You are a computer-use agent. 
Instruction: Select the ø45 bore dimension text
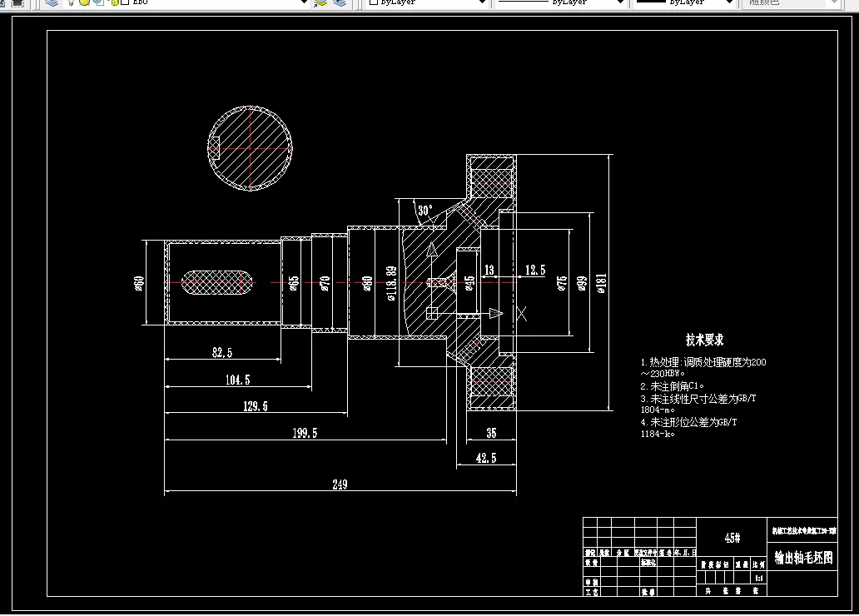pos(469,283)
